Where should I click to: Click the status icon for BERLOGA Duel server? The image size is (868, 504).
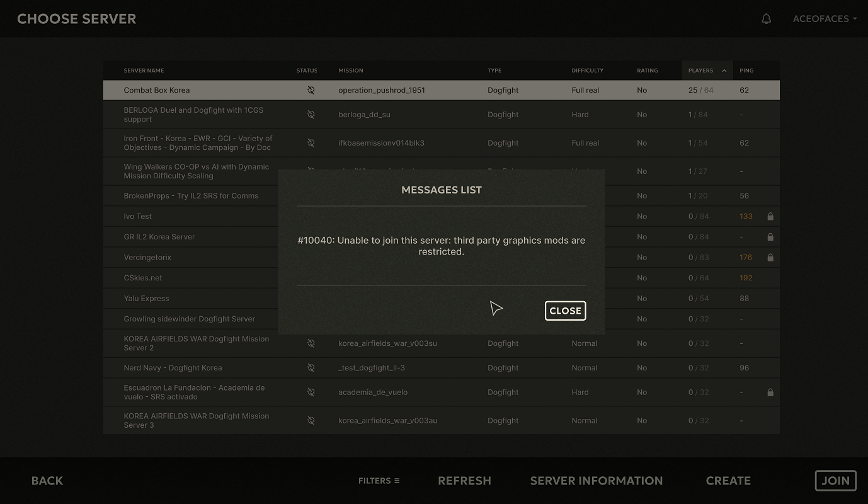coord(311,115)
